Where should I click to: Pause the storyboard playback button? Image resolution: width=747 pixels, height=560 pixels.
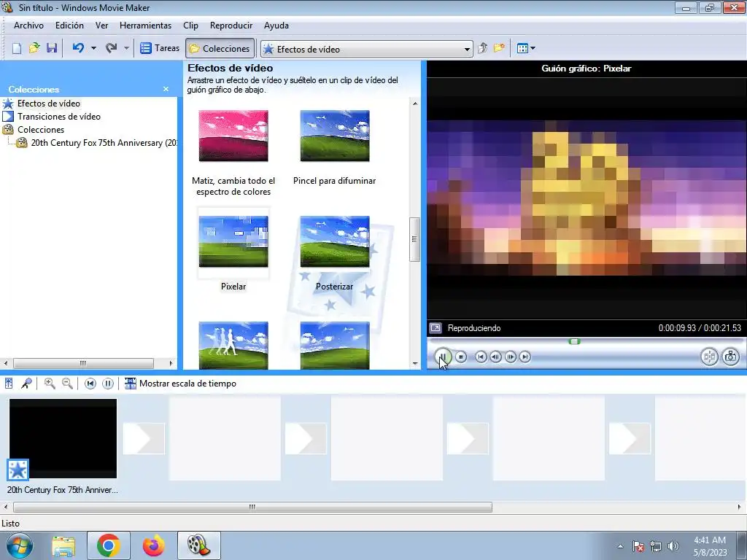pos(108,384)
